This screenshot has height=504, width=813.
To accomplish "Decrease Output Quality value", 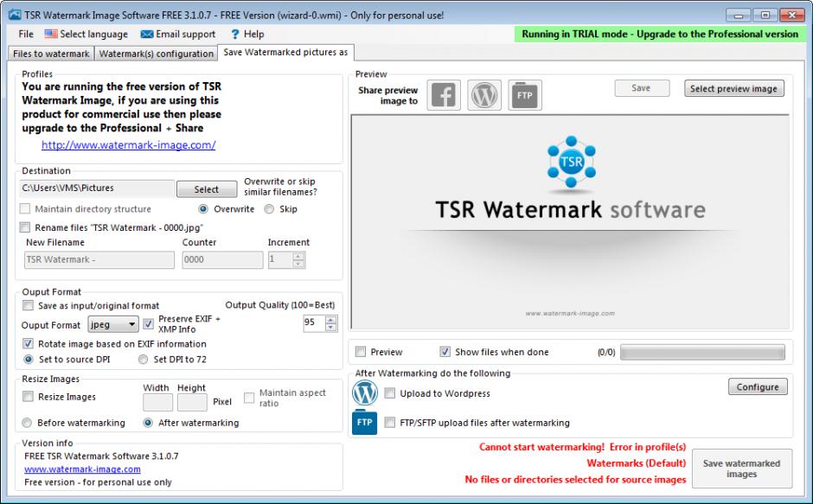I will pos(330,328).
